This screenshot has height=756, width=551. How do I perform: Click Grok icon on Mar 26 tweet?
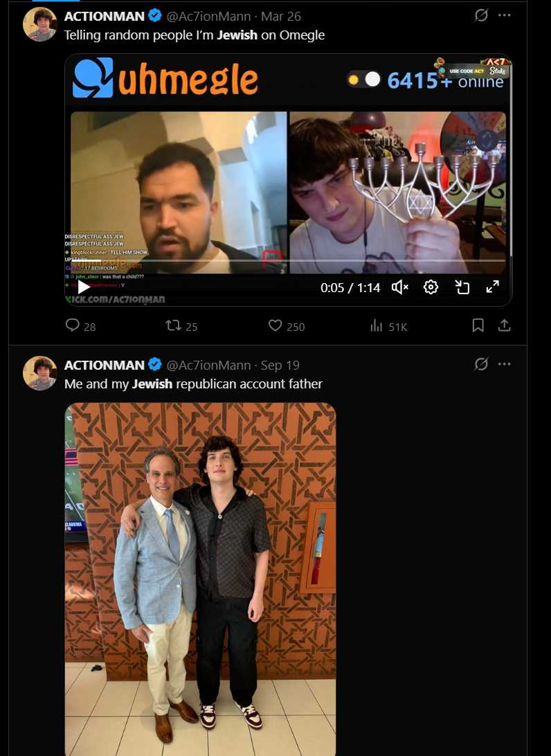(481, 15)
